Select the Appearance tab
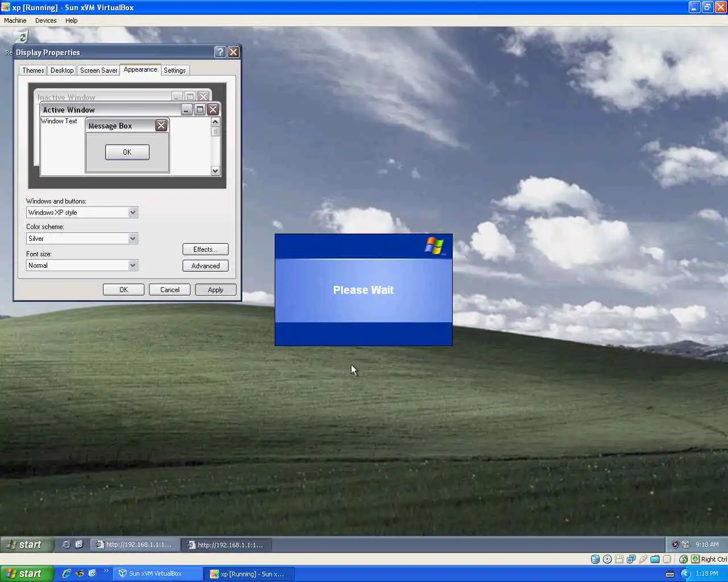Viewport: 728px width, 582px height. [x=140, y=69]
